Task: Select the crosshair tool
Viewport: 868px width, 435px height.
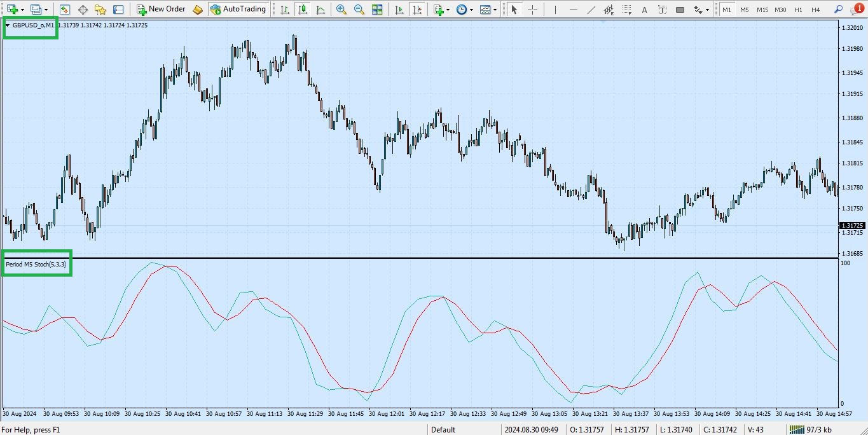Action: click(532, 10)
